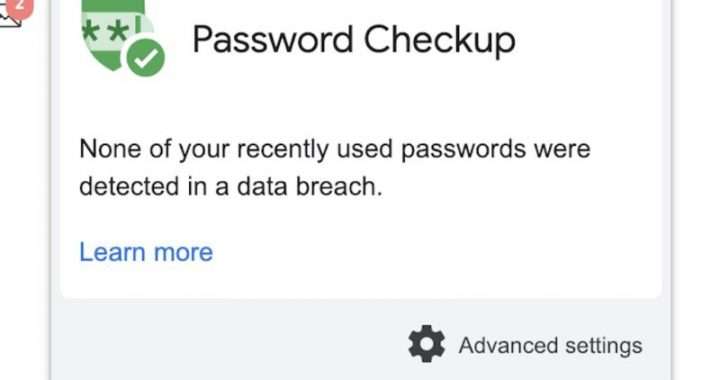Click the word passwords in the message
The height and width of the screenshot is (380, 720).
[463, 151]
